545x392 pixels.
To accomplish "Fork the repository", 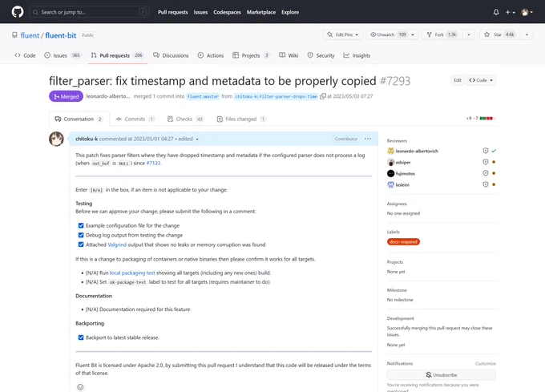I will [x=442, y=34].
